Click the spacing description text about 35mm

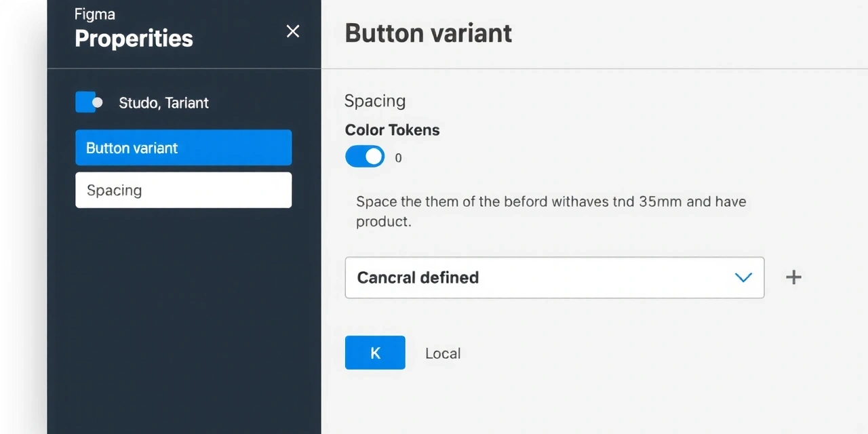click(551, 211)
